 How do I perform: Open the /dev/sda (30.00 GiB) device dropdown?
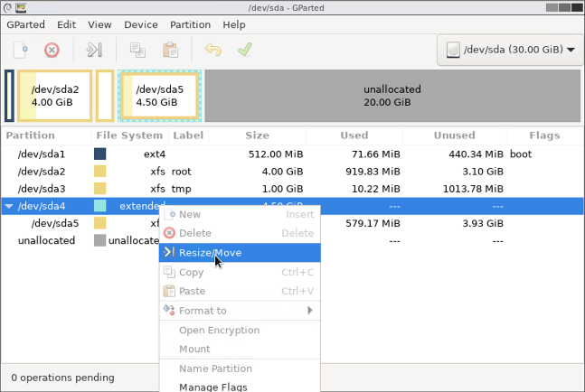point(510,50)
